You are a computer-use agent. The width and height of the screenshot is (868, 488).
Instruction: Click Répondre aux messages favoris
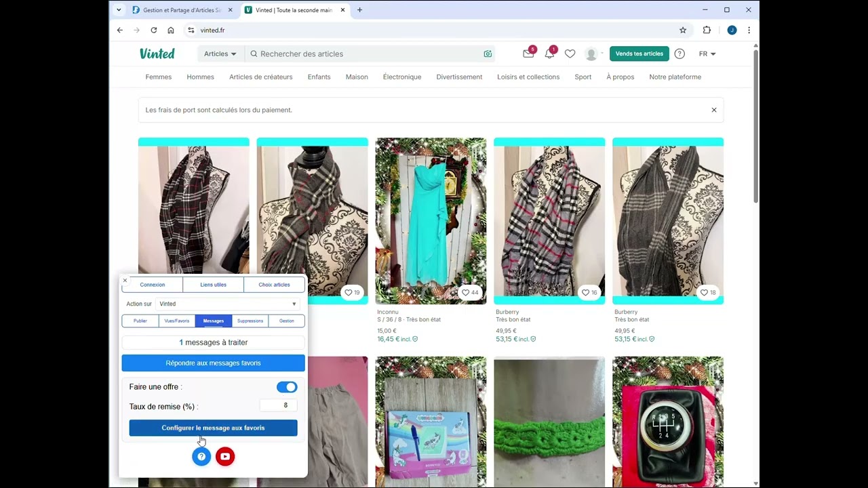pos(214,363)
